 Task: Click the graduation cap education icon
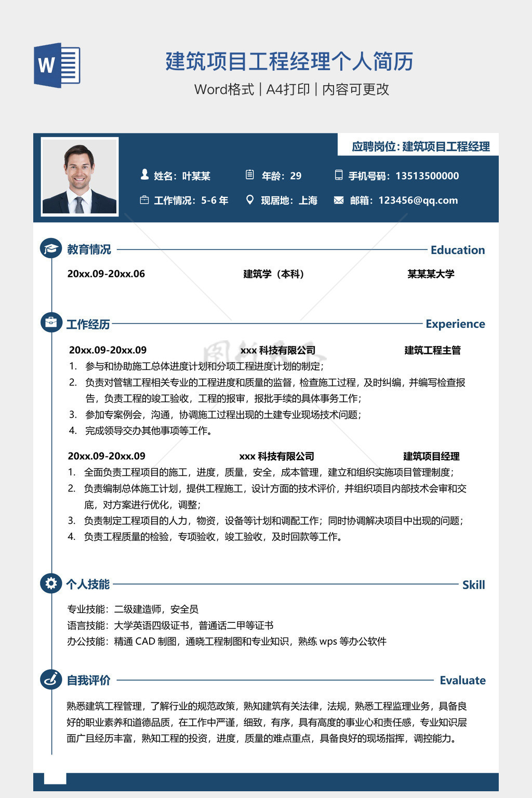pos(51,249)
